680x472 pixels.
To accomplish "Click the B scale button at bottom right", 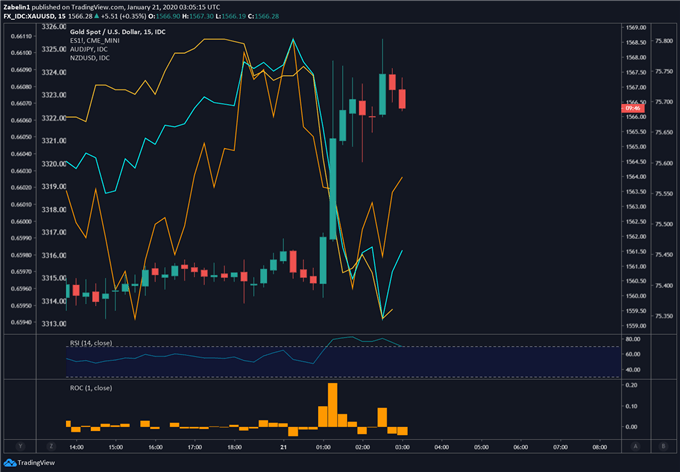I will tap(663, 446).
